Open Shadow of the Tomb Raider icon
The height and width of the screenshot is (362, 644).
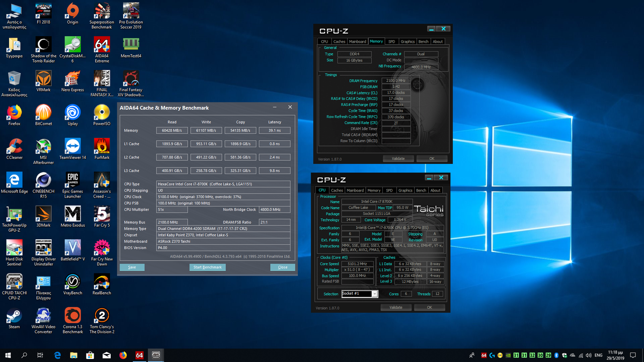(43, 50)
